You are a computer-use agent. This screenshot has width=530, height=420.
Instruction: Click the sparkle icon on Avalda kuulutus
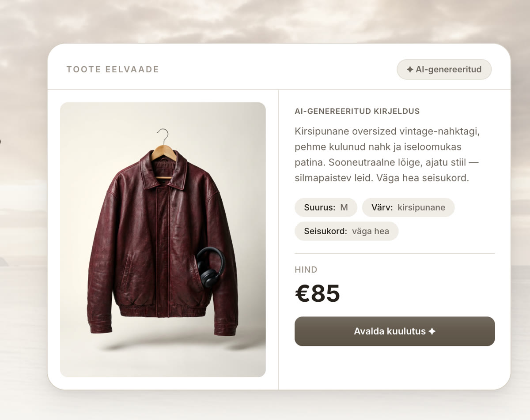(432, 331)
